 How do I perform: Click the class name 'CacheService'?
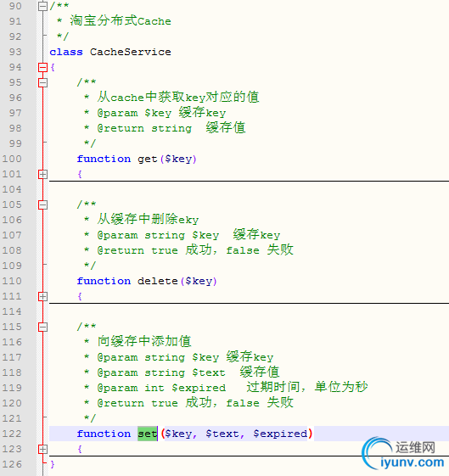coord(131,52)
